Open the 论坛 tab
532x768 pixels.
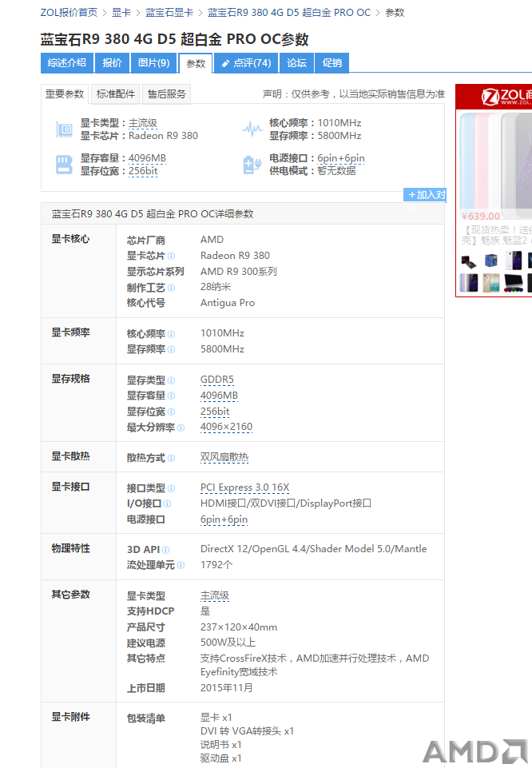pyautogui.click(x=296, y=62)
